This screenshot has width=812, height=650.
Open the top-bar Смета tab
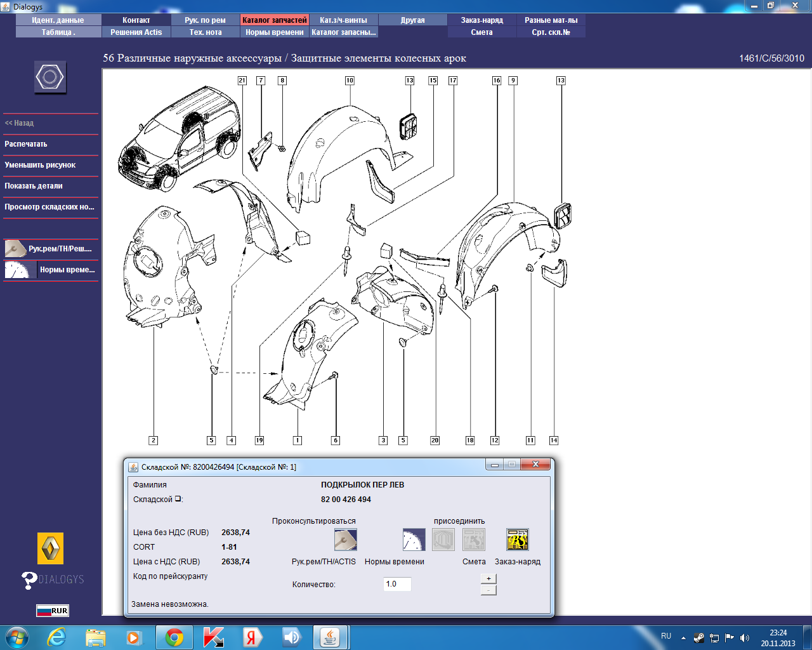(482, 32)
